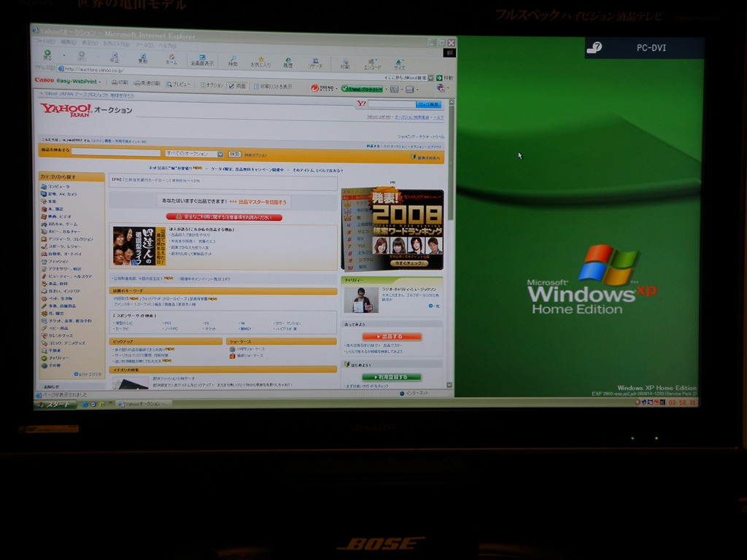This screenshot has height=560, width=747.
Task: Open the Back button history dropdown arrow
Action: [64, 55]
